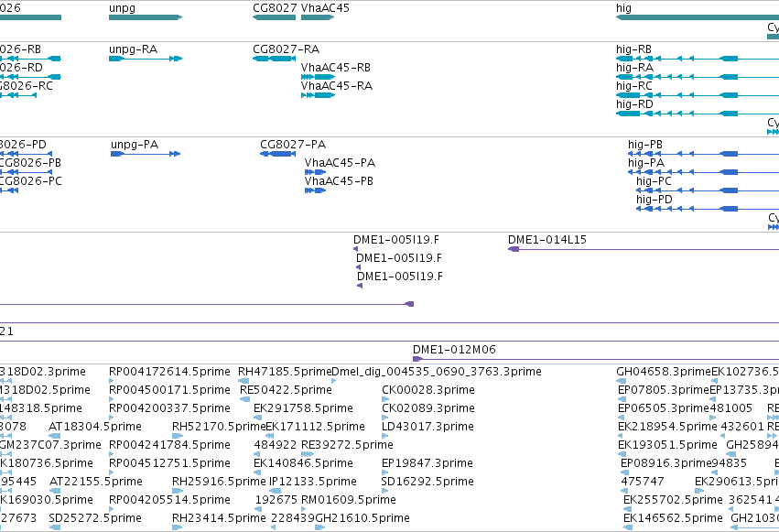Click the EK218954.5prime label
Screen dimensions: 779x532
tap(667, 427)
